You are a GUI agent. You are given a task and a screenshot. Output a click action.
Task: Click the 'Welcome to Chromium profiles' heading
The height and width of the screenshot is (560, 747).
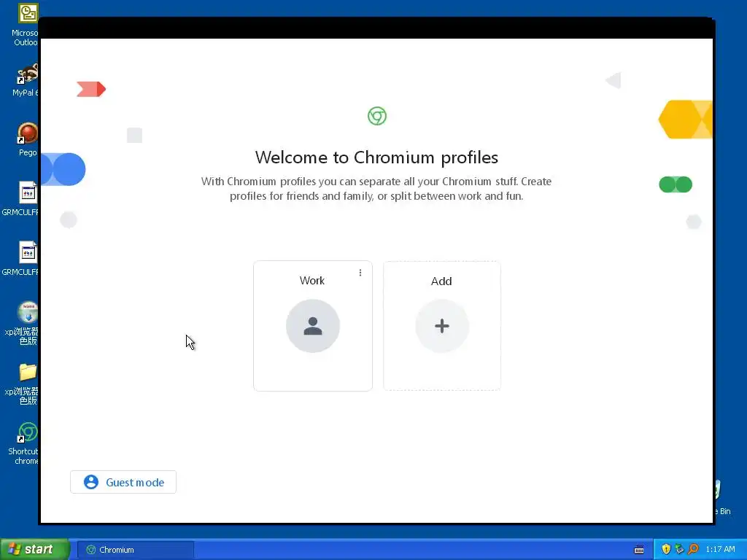coord(376,157)
